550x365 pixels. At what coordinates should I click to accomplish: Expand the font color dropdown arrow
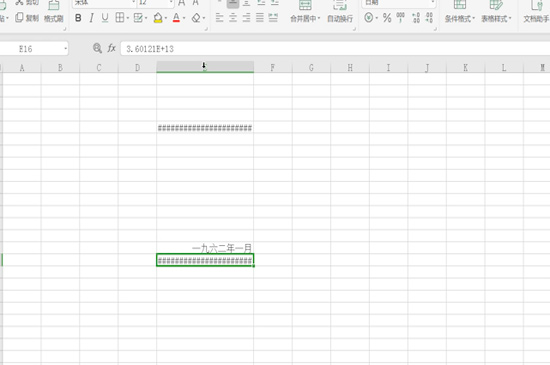coord(184,18)
